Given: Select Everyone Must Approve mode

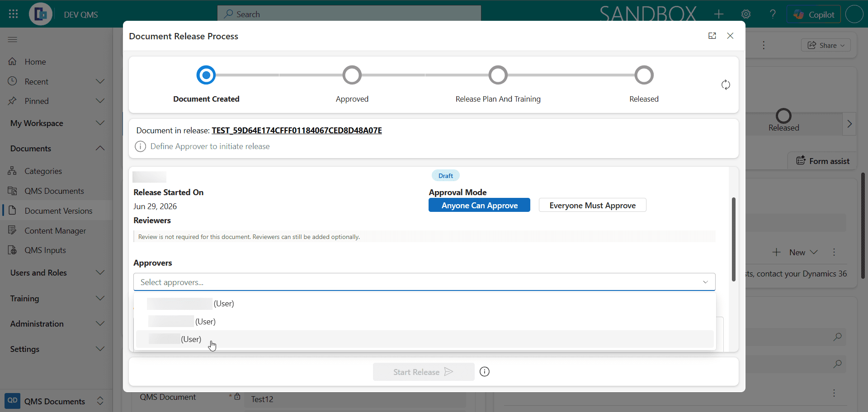Looking at the screenshot, I should [592, 206].
